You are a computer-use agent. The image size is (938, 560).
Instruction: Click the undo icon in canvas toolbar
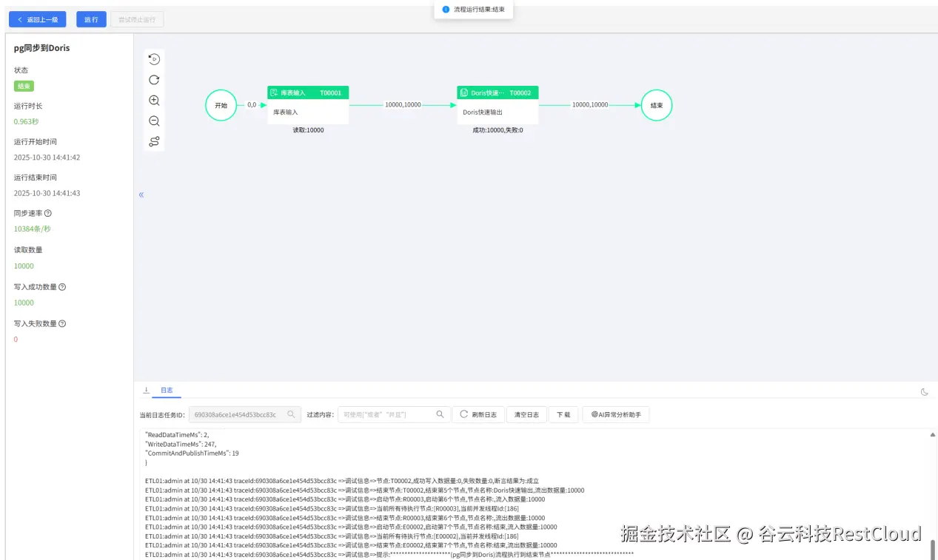[154, 58]
